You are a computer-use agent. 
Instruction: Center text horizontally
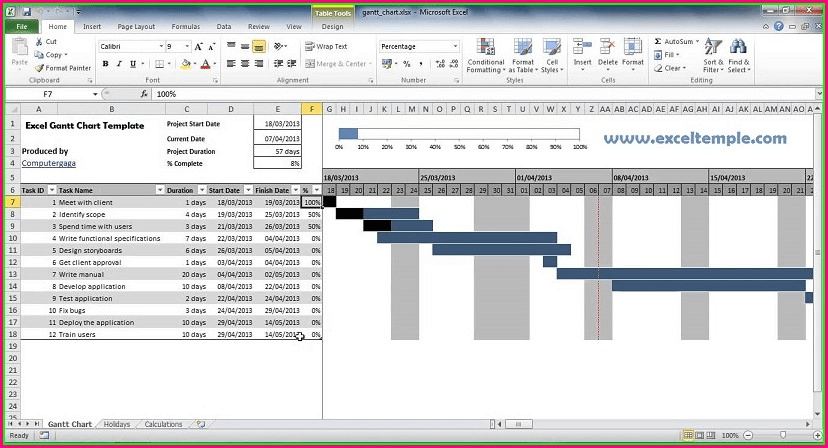tap(244, 64)
